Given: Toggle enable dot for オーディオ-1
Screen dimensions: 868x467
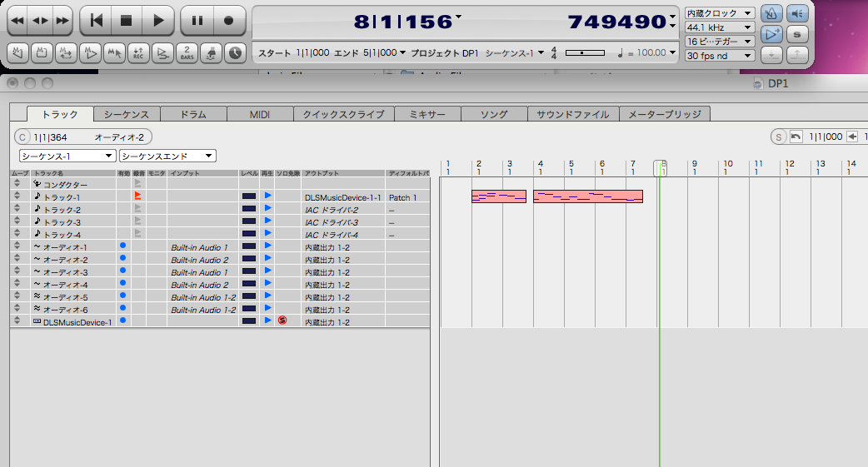Looking at the screenshot, I should pos(123,245).
